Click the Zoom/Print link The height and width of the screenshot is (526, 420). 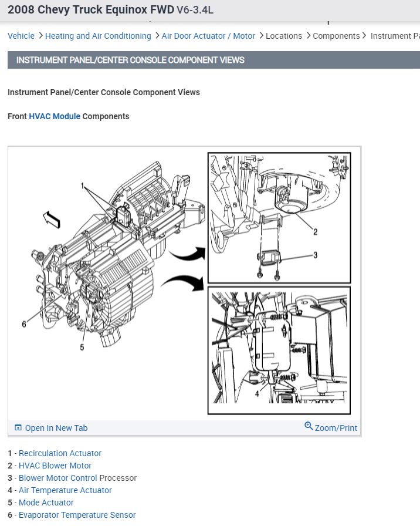[336, 428]
